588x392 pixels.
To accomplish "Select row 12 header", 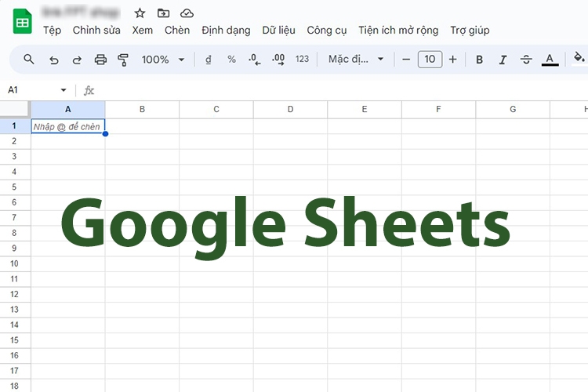I will [x=15, y=294].
